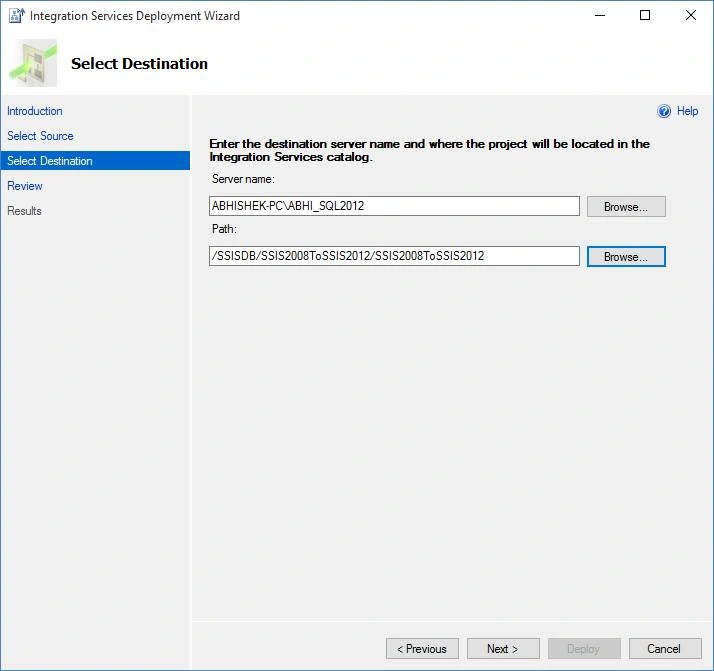This screenshot has height=671, width=714.
Task: Click inside the Path text field
Action: 394,256
